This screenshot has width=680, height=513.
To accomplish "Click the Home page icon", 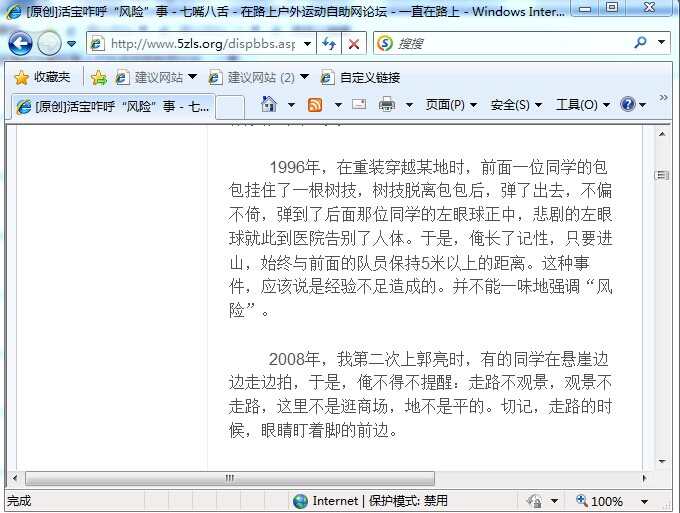I will pyautogui.click(x=269, y=105).
